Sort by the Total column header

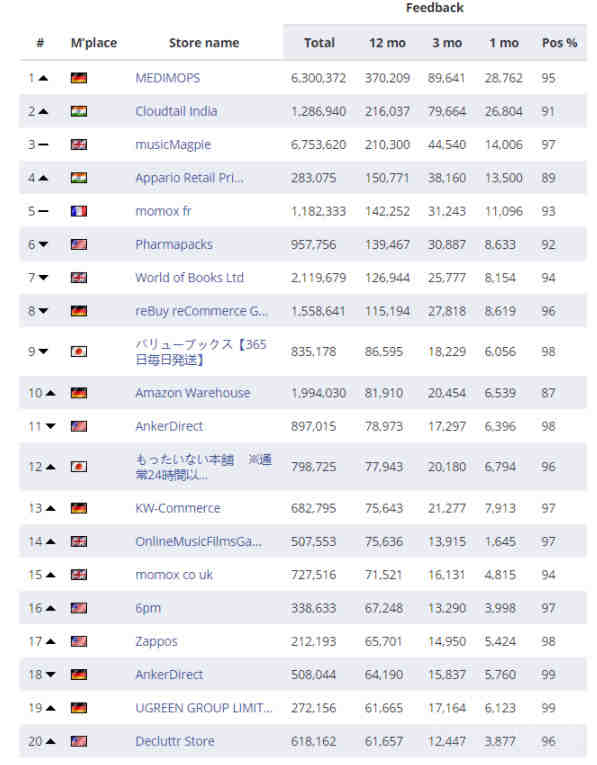coord(319,43)
